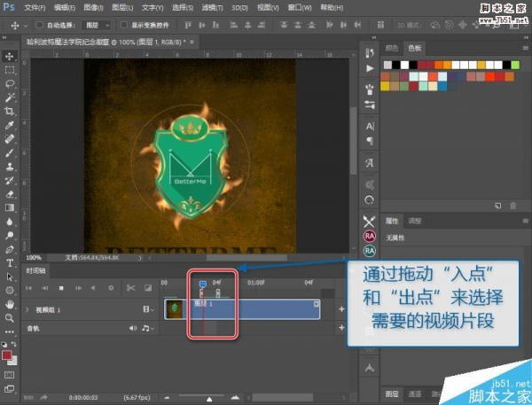Select the Move tool
Image resolution: width=532 pixels, height=405 pixels.
click(10, 56)
